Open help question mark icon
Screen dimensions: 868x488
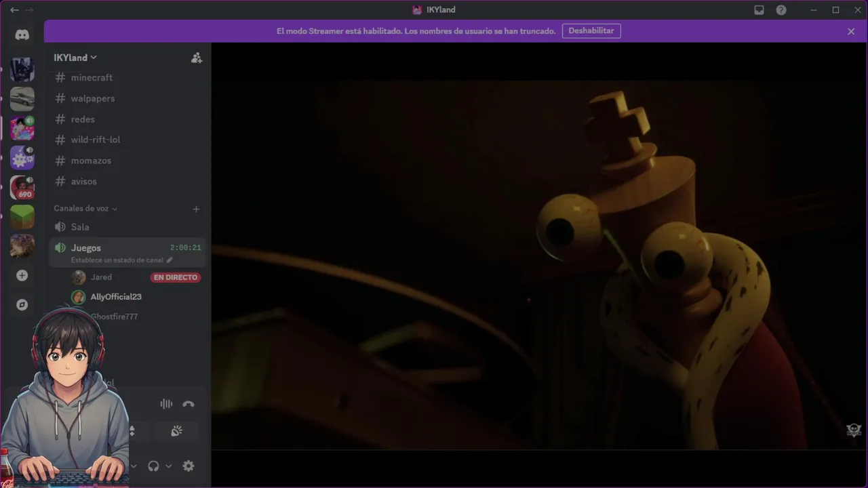pos(781,10)
